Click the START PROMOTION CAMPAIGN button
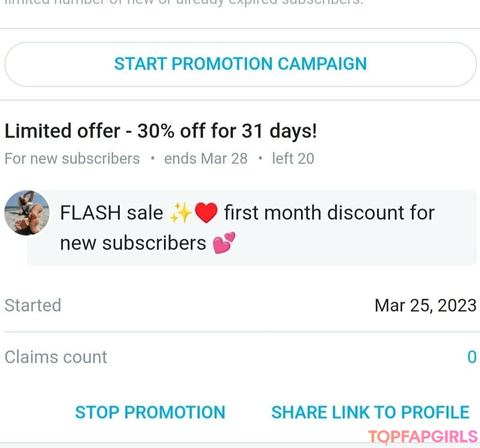This screenshot has height=448, width=480. [x=240, y=64]
